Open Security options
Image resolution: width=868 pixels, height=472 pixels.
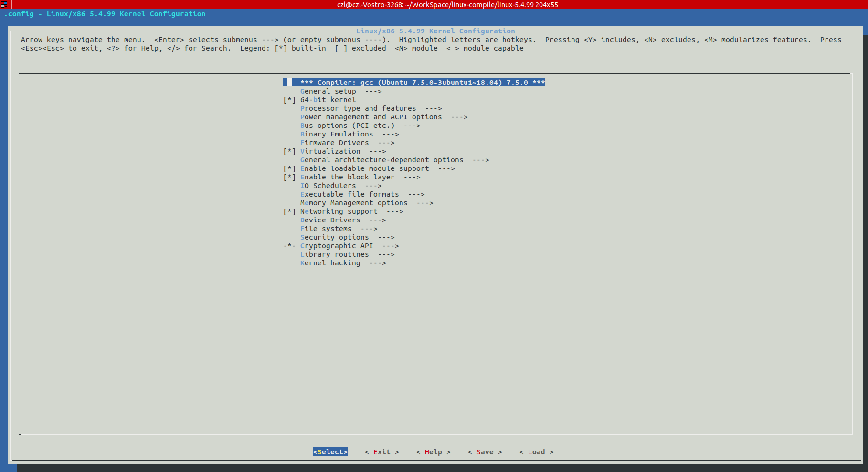click(x=335, y=237)
